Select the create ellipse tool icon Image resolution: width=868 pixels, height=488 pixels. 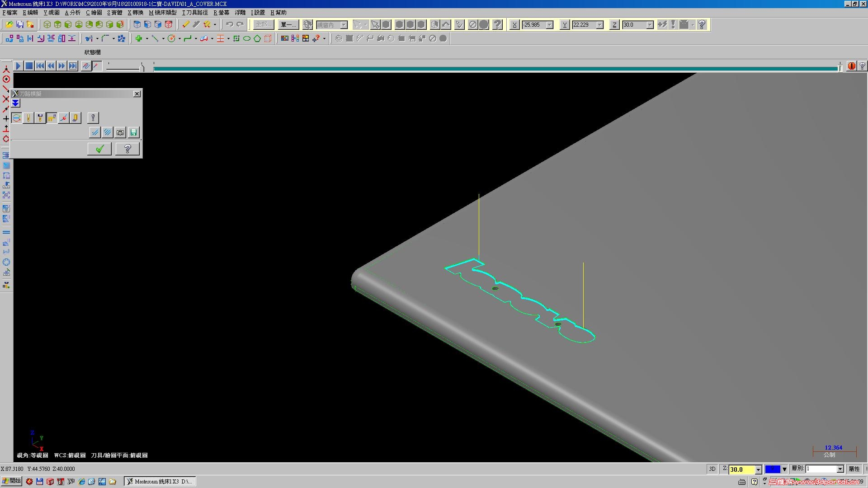click(x=247, y=39)
